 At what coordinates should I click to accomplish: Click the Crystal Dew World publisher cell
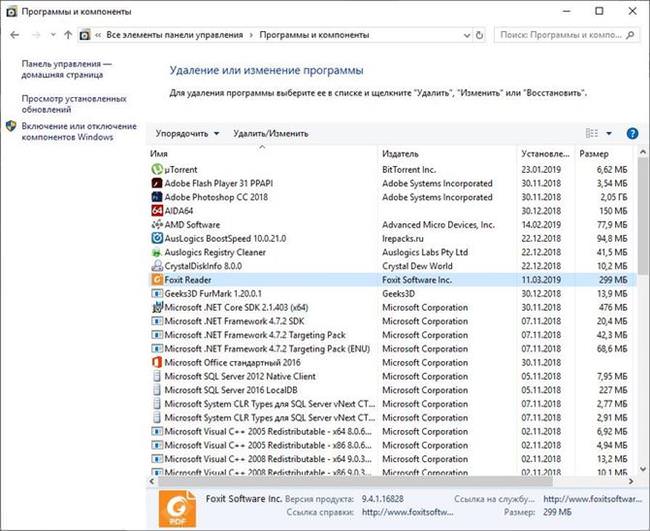(x=417, y=266)
